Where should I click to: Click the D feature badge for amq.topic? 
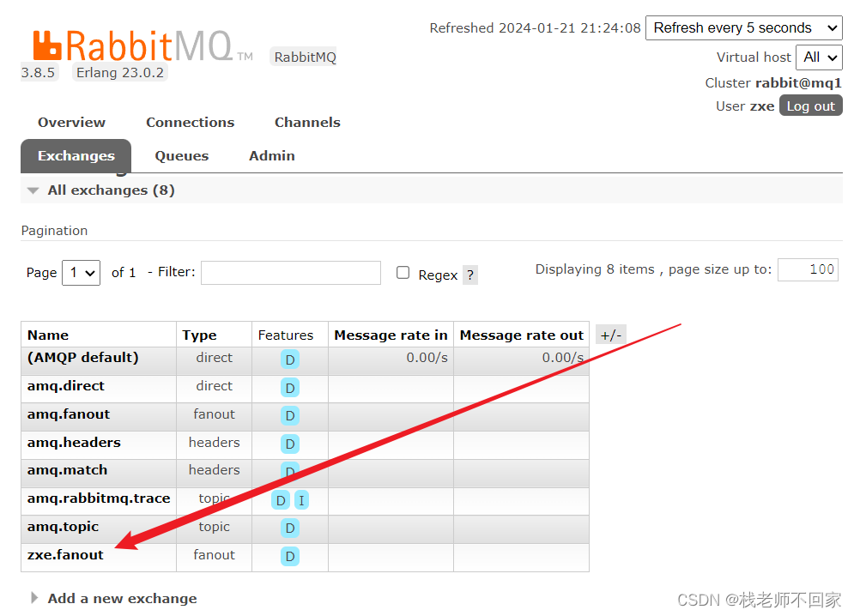(x=290, y=528)
